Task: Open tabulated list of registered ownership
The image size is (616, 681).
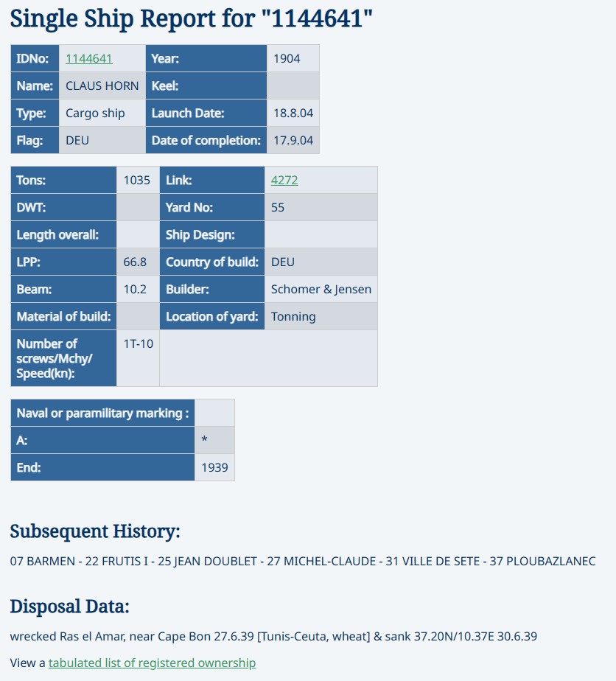Action: (x=152, y=663)
